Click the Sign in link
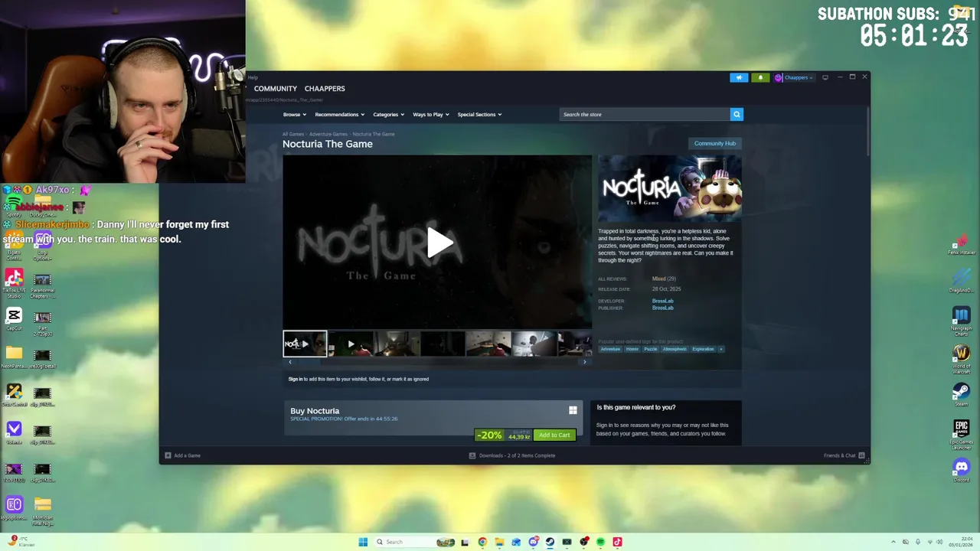This screenshot has width=980, height=551. pos(296,379)
